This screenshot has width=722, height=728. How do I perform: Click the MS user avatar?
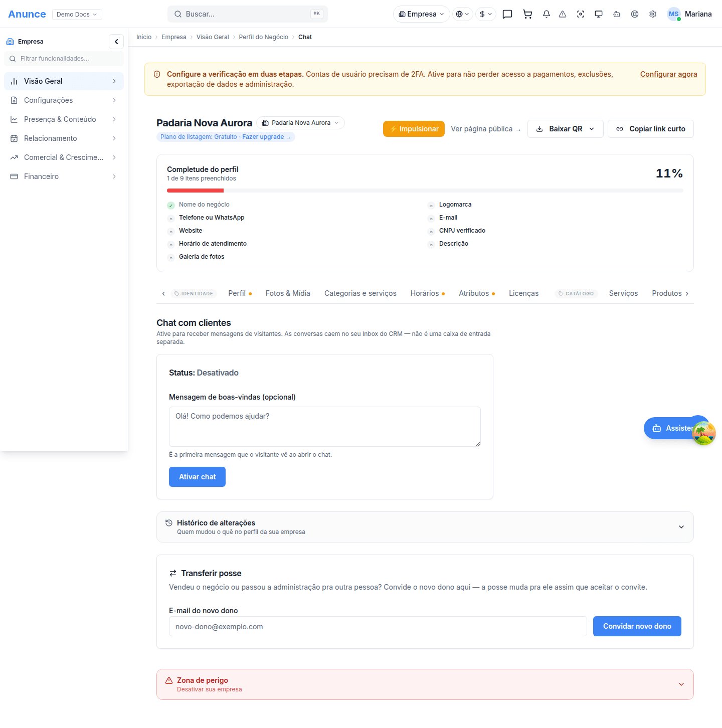tap(674, 14)
